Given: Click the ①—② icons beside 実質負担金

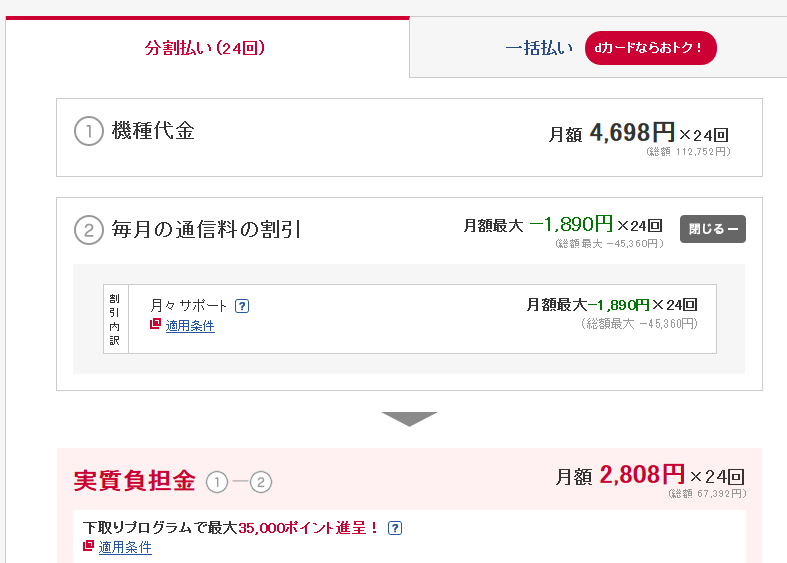Looking at the screenshot, I should coord(239,482).
